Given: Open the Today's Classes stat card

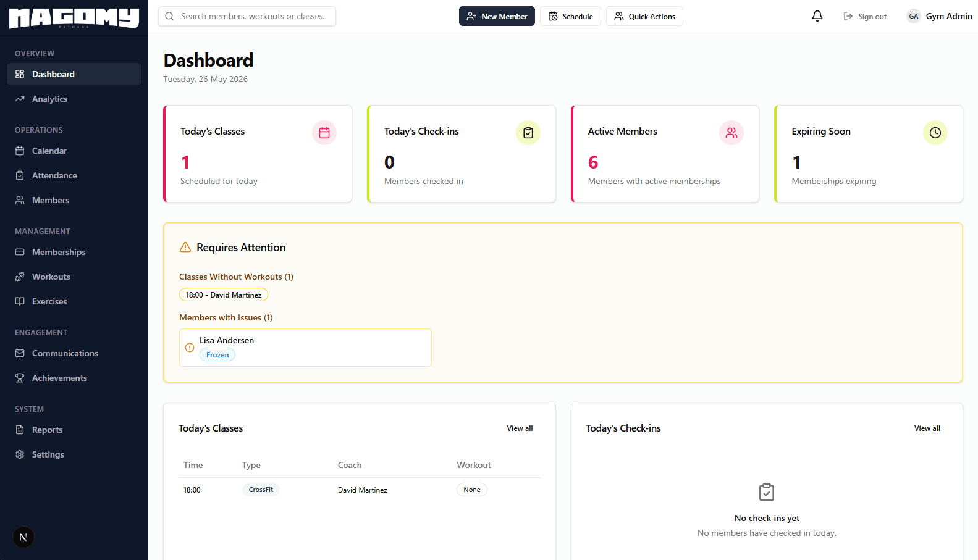Looking at the screenshot, I should (258, 154).
